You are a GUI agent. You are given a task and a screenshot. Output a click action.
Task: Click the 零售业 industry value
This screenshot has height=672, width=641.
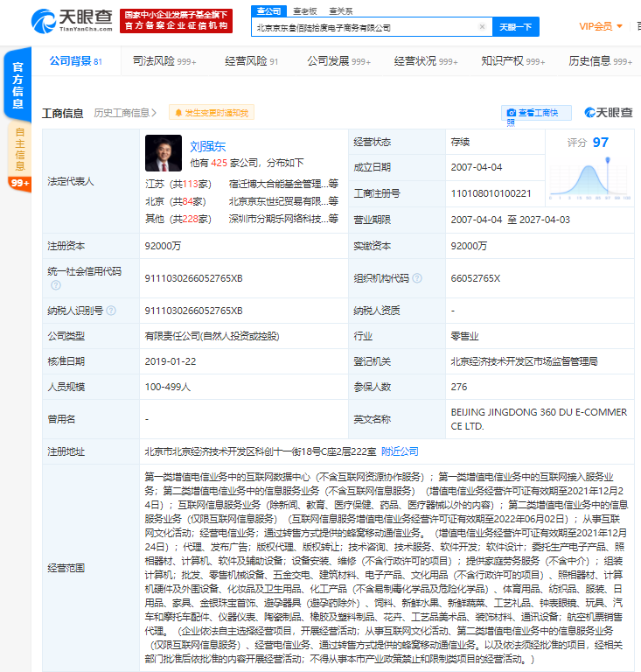click(x=464, y=336)
